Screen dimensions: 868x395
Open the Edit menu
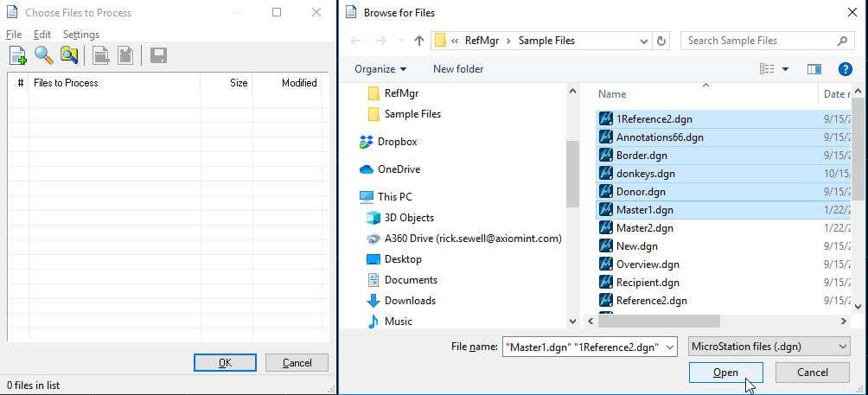pyautogui.click(x=42, y=35)
